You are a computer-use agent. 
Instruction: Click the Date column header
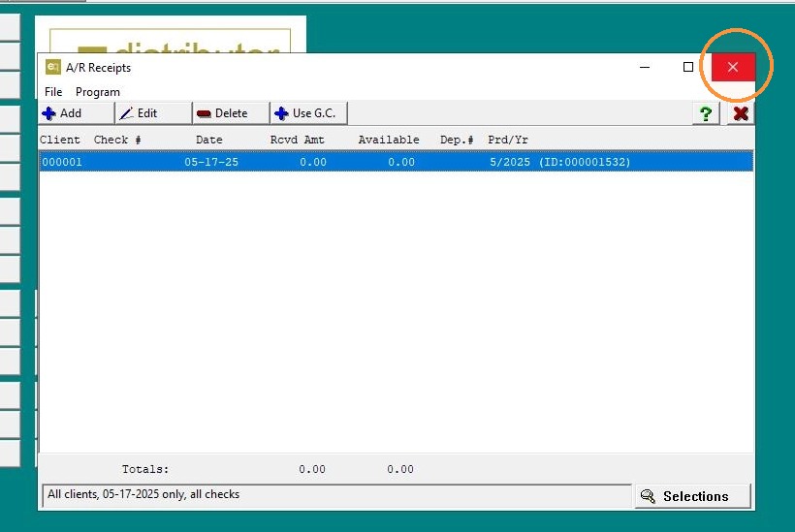[x=208, y=140]
